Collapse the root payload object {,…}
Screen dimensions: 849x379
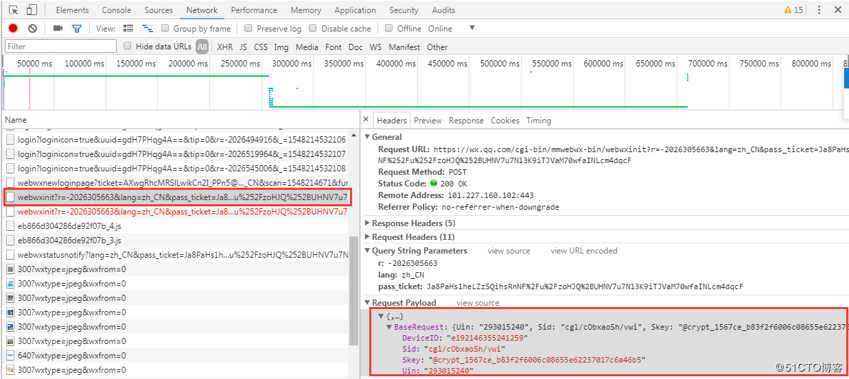coord(381,316)
